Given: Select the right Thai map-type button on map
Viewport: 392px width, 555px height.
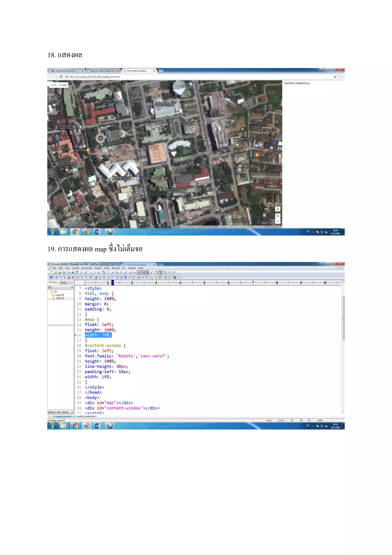Looking at the screenshot, I should click(63, 85).
